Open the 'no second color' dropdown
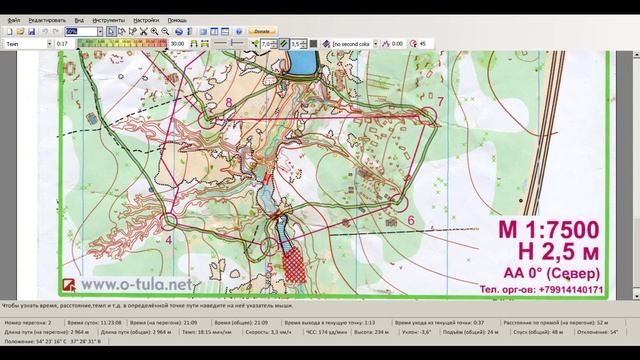The width and height of the screenshot is (640, 360). [x=376, y=44]
